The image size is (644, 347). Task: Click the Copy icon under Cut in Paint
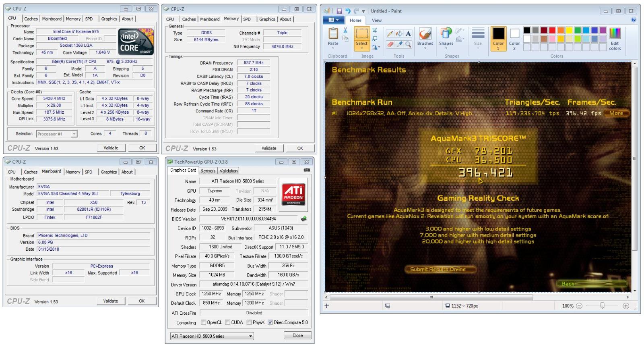click(x=345, y=39)
